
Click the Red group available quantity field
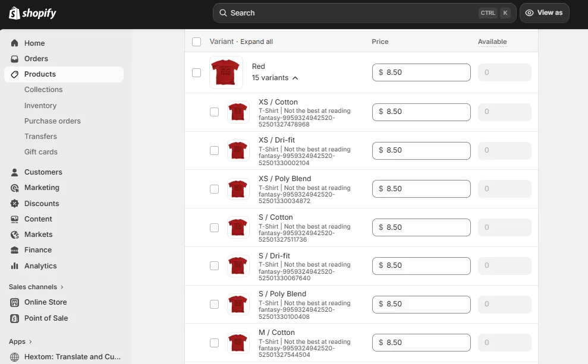pos(505,72)
